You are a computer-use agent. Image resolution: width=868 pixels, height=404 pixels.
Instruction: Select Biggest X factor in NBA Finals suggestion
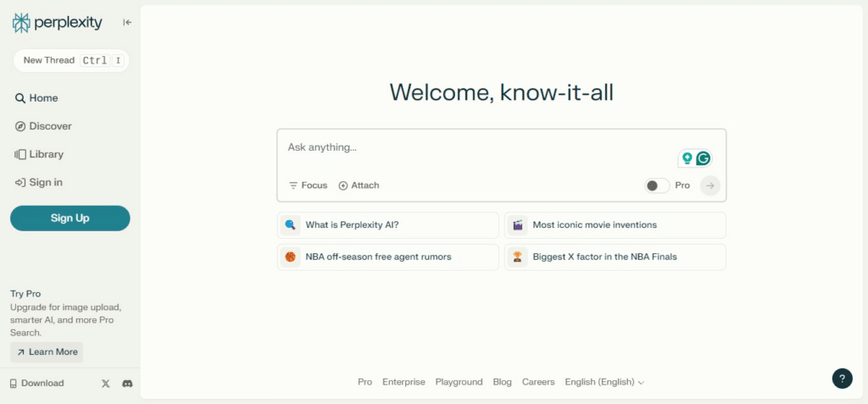pyautogui.click(x=615, y=257)
